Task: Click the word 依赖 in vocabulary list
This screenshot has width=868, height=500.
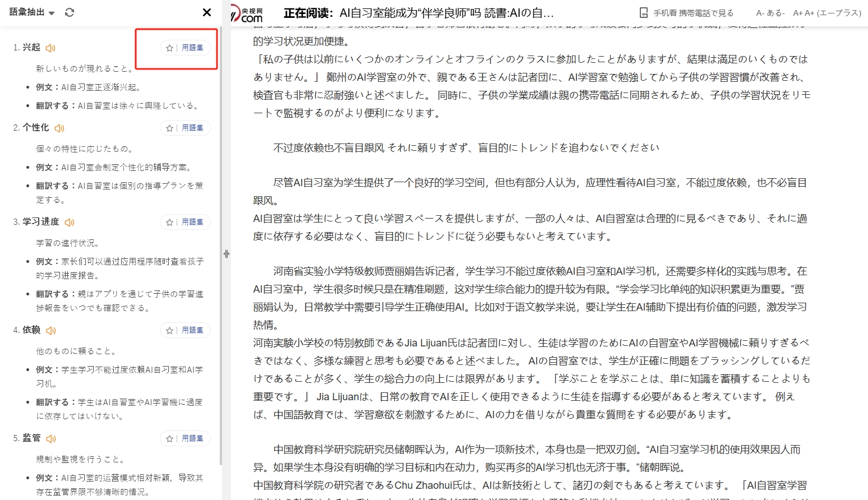Action: [31, 330]
